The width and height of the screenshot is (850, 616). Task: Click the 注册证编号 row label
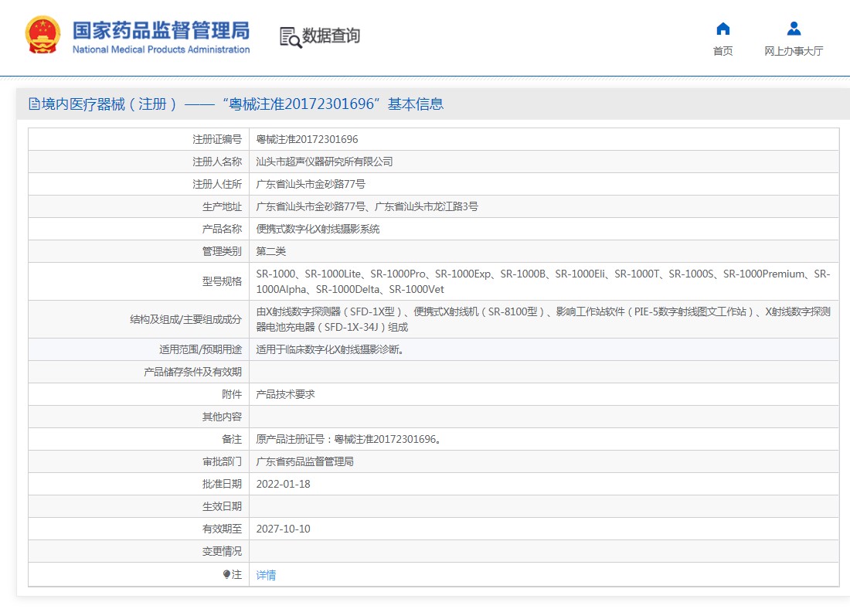pos(217,139)
